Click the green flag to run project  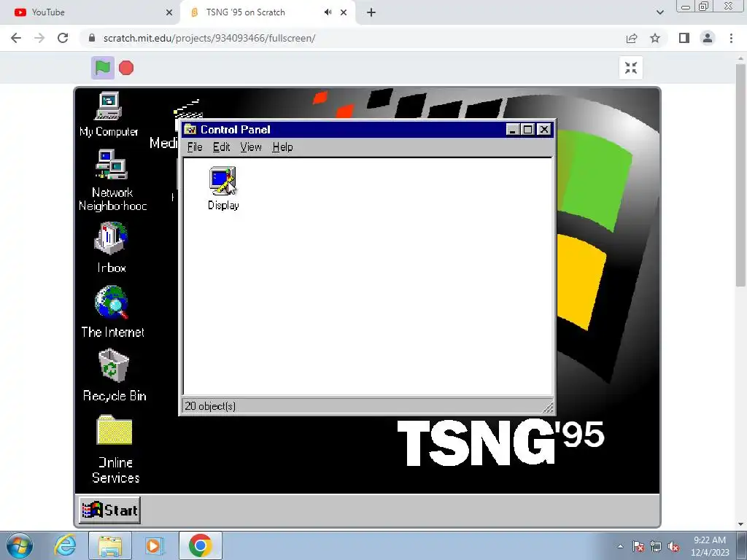tap(102, 68)
